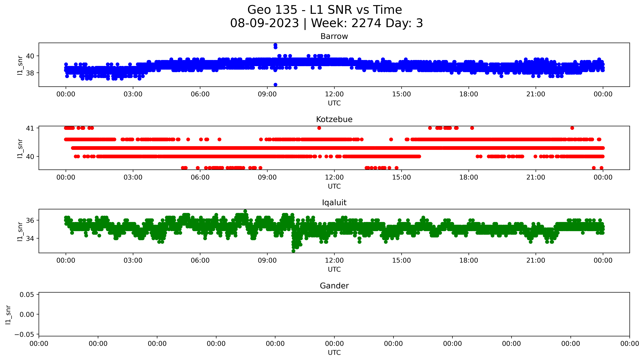Click '18:00' tick under Barrow plot
Image resolution: width=644 pixels, height=361 pixels.
pyautogui.click(x=469, y=94)
